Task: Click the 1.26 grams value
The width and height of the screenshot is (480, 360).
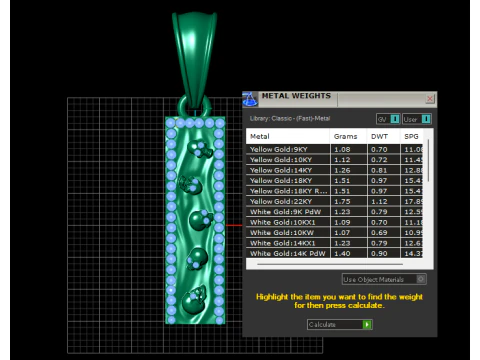Action: coord(342,170)
